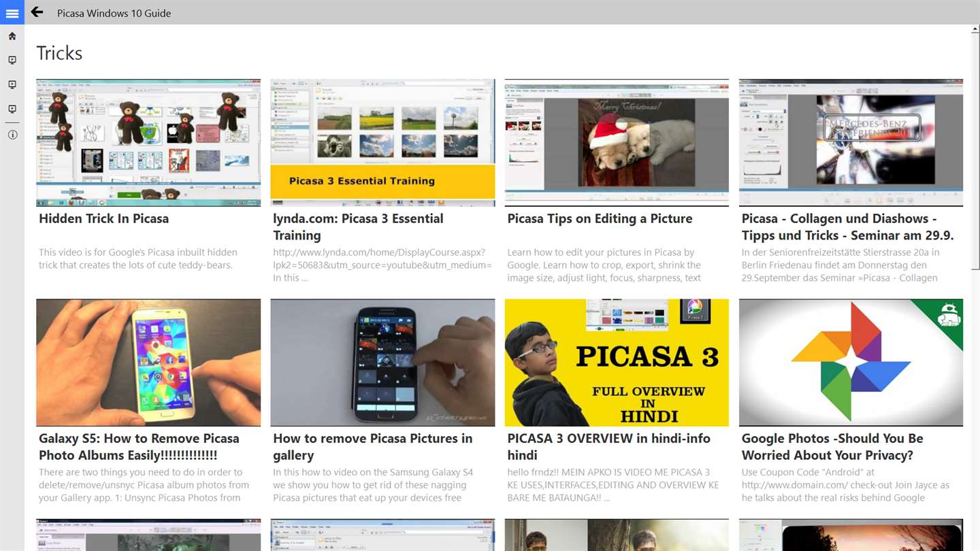Image resolution: width=980 pixels, height=551 pixels.
Task: Select the "Tricks" page heading
Action: pyautogui.click(x=59, y=53)
